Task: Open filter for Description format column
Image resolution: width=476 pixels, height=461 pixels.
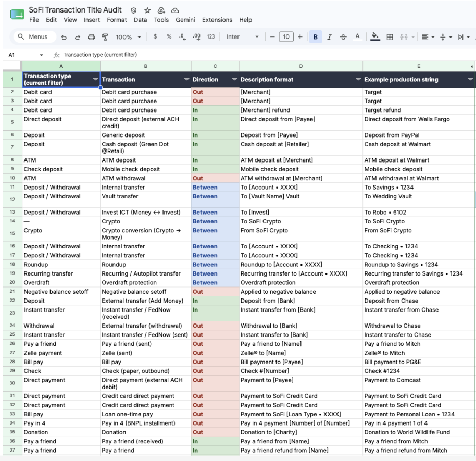Action: tap(358, 80)
